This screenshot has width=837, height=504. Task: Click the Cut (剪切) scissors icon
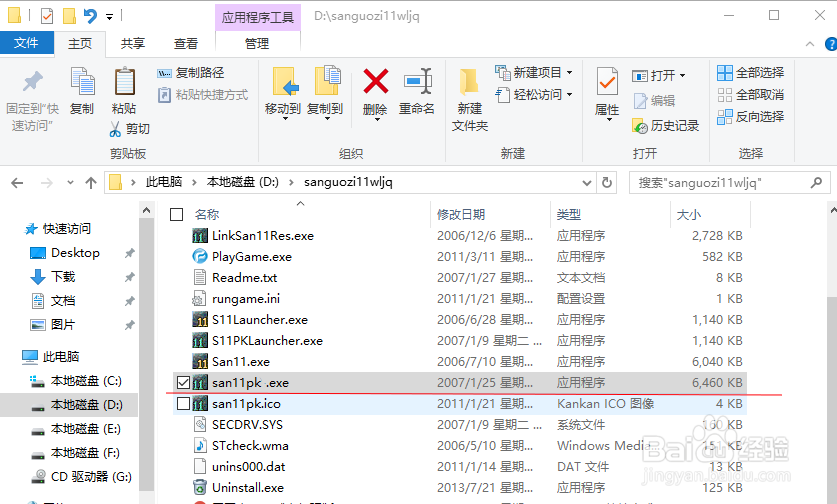coord(115,129)
